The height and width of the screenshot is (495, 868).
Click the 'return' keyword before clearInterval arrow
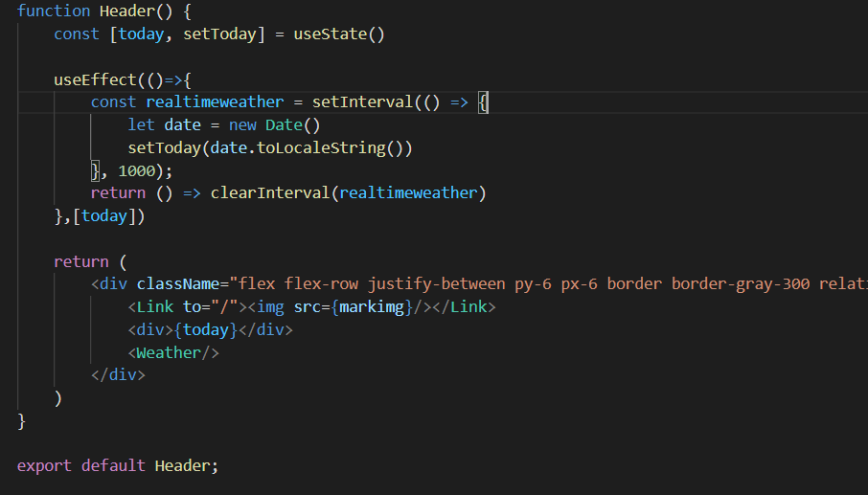[118, 193]
